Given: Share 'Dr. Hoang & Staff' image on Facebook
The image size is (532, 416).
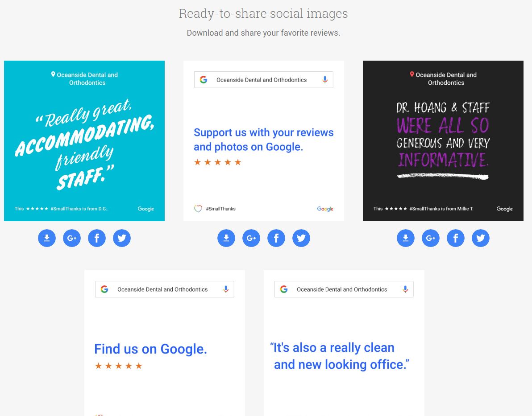Looking at the screenshot, I should click(x=456, y=238).
